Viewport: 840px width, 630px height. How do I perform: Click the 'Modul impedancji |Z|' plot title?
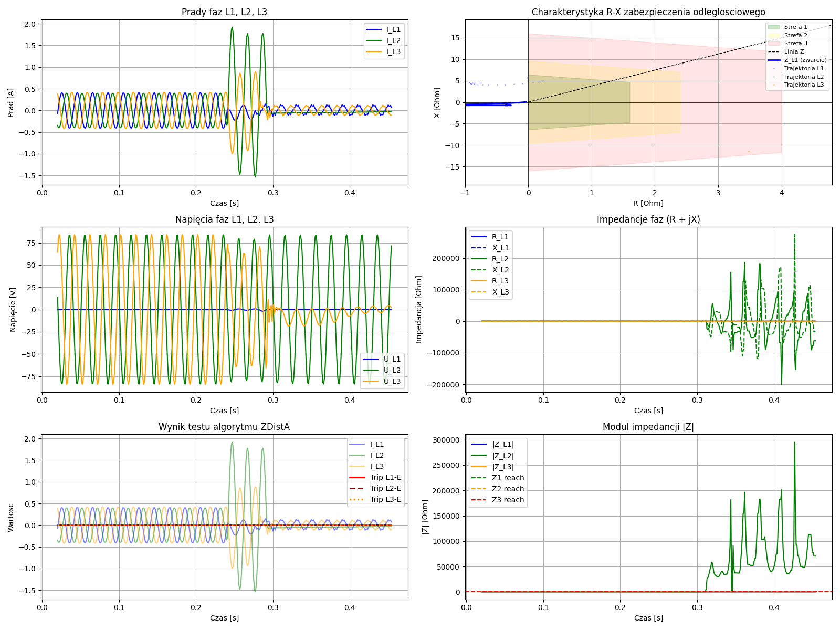point(648,427)
